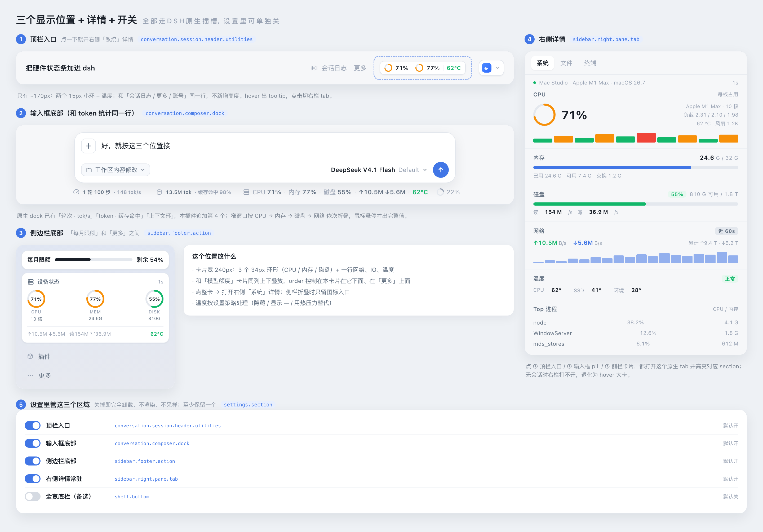This screenshot has height=532, width=763.
Task: Switch to the 终端 tab
Action: pos(590,63)
